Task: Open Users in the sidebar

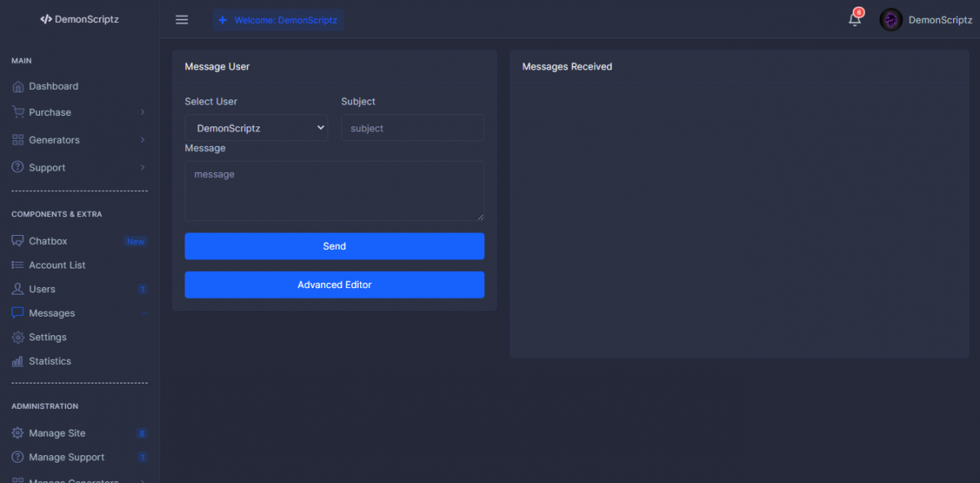Action: (x=42, y=290)
